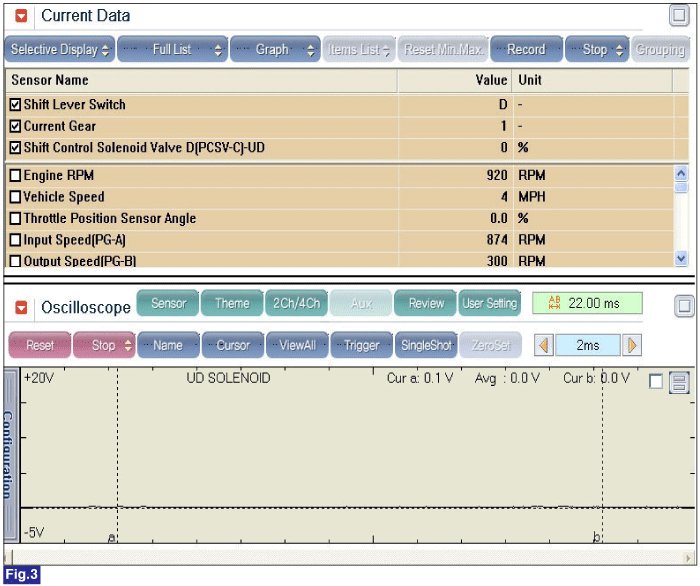700x586 pixels.
Task: Select the 874 input speed value
Action: point(497,240)
